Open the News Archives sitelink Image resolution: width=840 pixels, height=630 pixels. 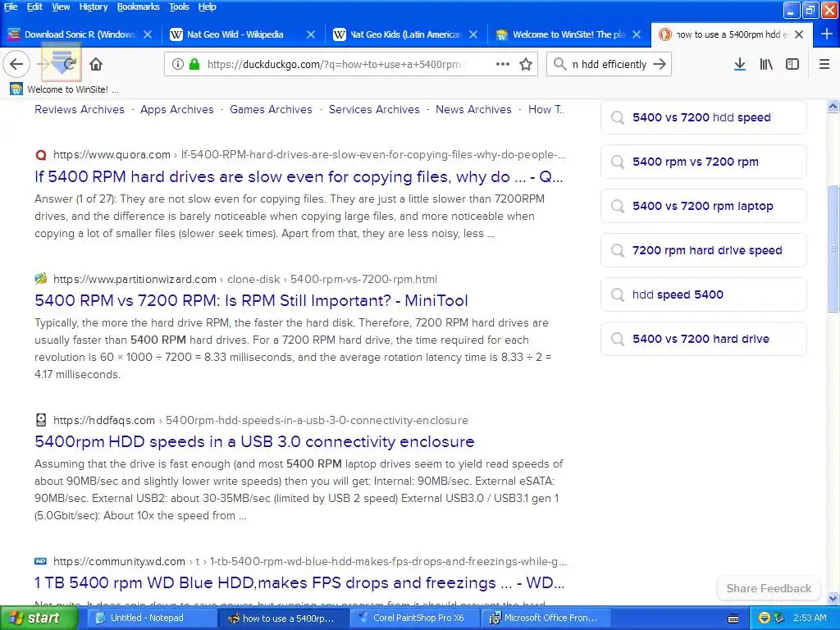tap(473, 109)
